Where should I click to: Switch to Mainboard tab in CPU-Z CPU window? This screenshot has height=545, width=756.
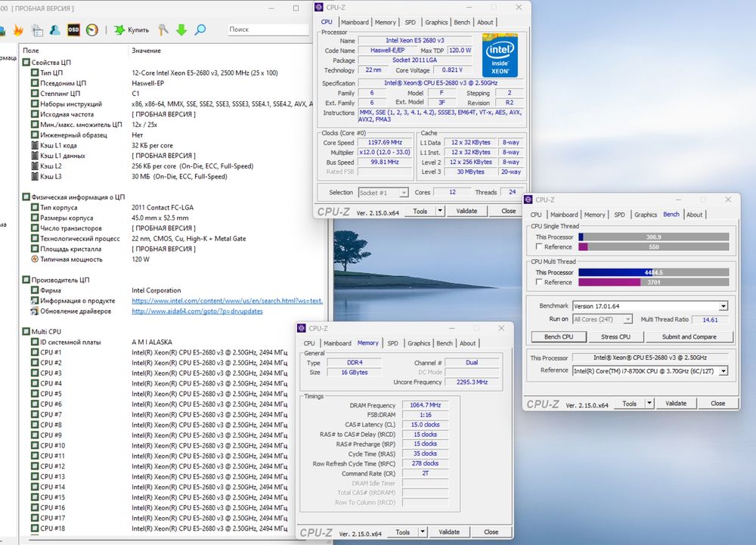(x=355, y=22)
